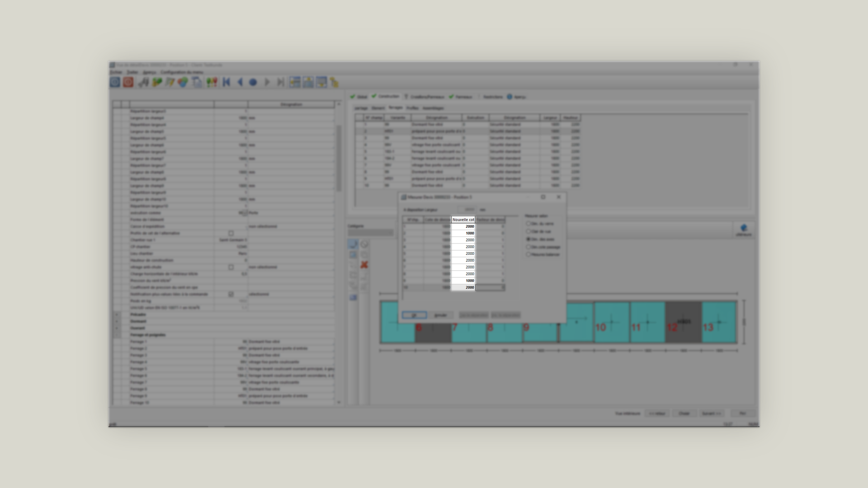Screen dimensions: 868x488
Task: Select 2000 cell in seventh row
Action: click(463, 267)
